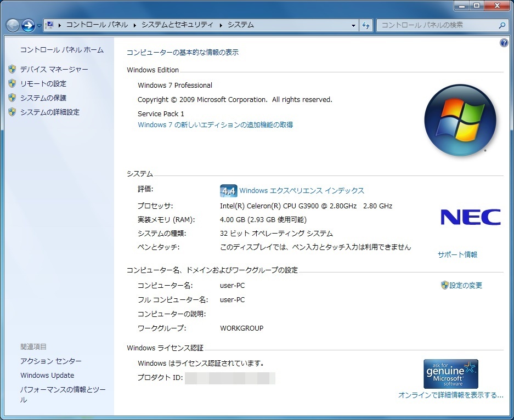
Task: Click the NEC manufacturer logo
Action: (x=471, y=217)
